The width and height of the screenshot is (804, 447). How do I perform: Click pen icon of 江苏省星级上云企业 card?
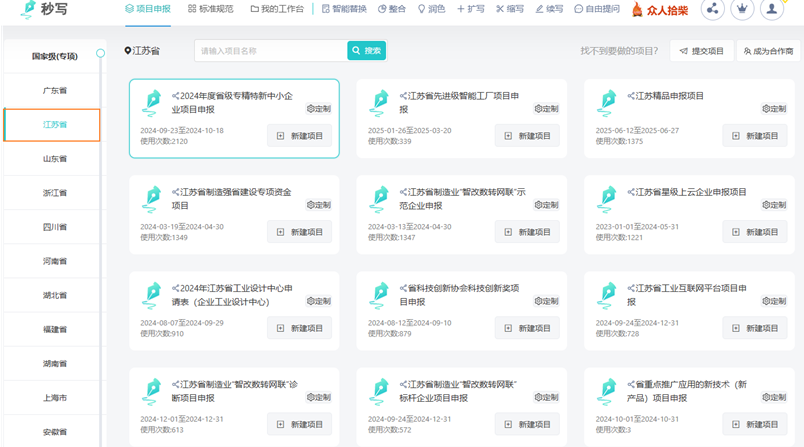(607, 200)
